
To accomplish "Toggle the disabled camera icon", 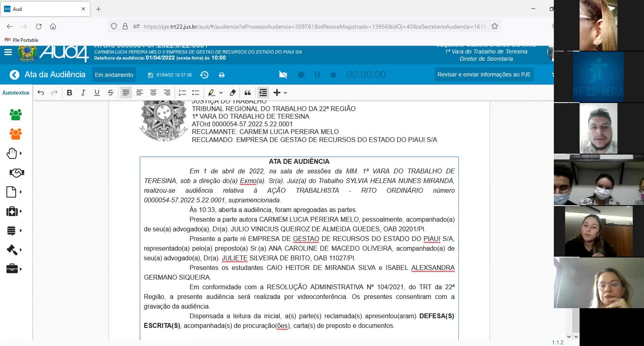I will click(283, 75).
